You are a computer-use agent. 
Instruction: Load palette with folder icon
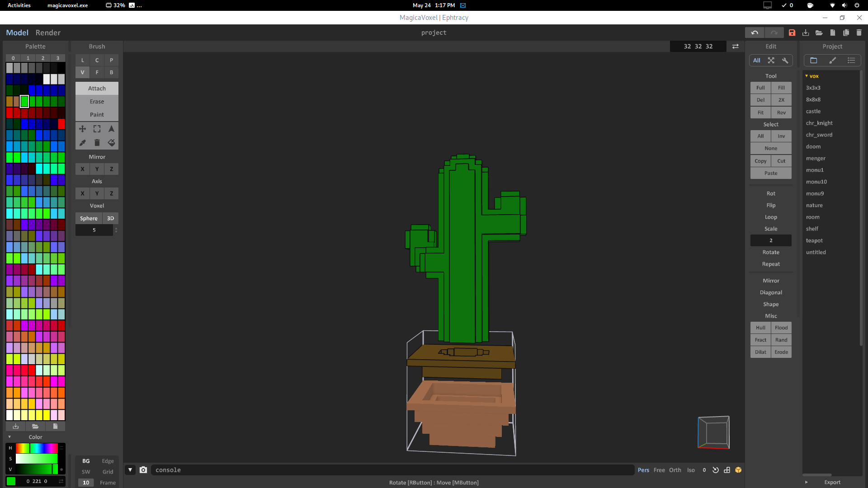pos(35,426)
